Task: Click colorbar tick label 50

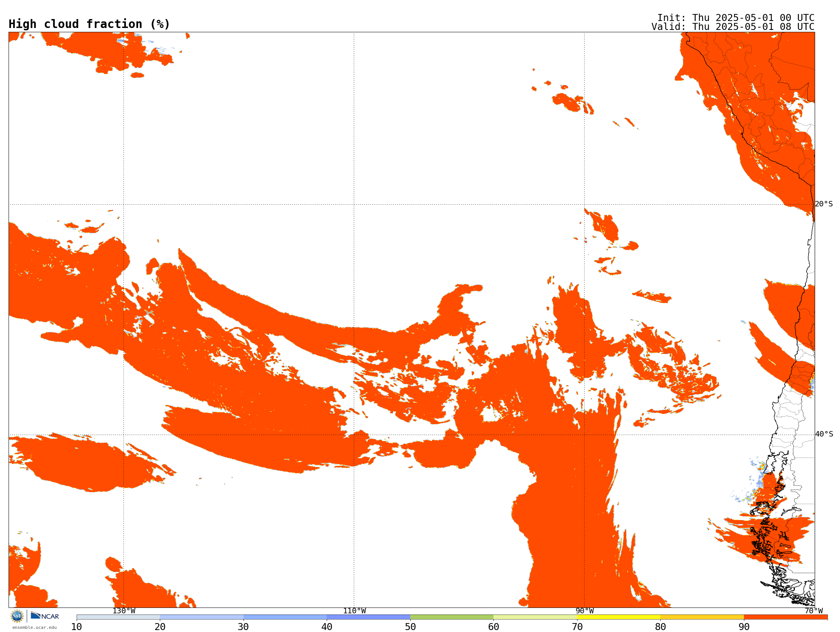Action: click(410, 627)
